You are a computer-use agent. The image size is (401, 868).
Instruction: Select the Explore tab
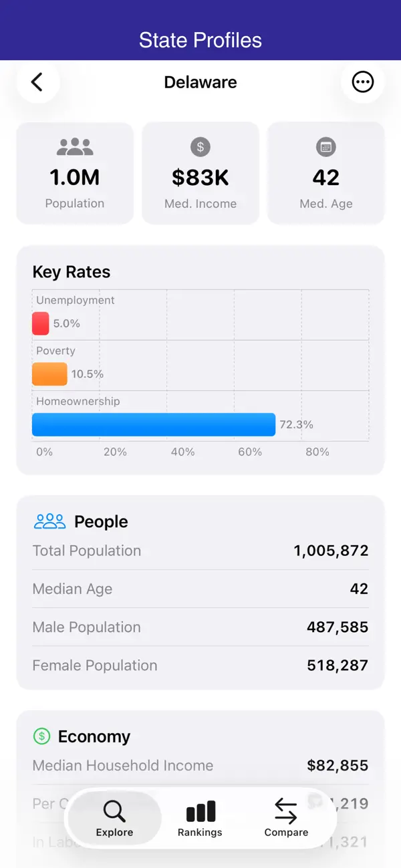click(x=114, y=818)
